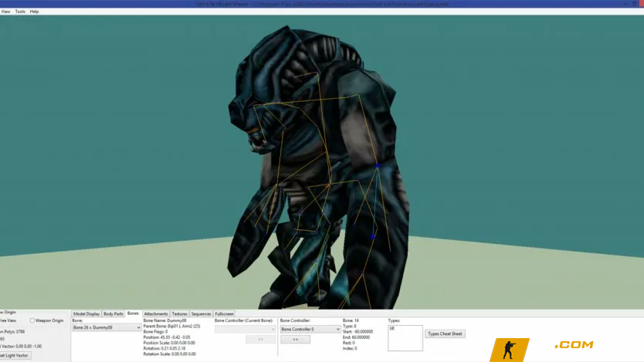Open the Types Cheat Sheet
The width and height of the screenshot is (644, 362).
coord(445,333)
